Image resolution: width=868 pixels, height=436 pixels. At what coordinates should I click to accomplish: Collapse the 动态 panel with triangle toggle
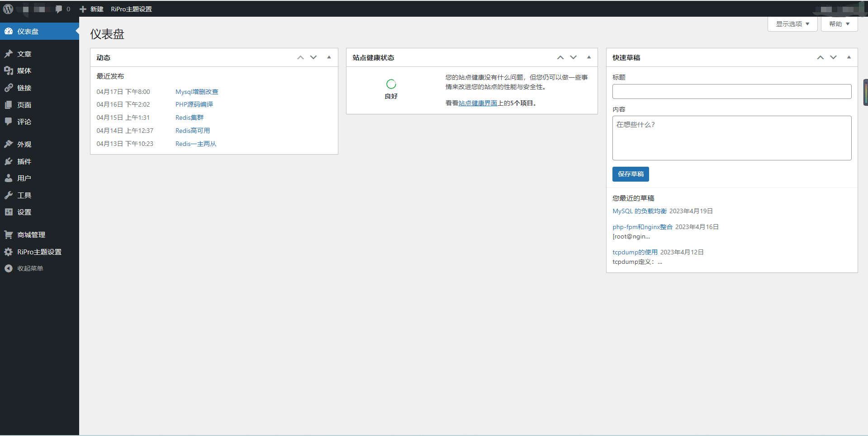329,57
